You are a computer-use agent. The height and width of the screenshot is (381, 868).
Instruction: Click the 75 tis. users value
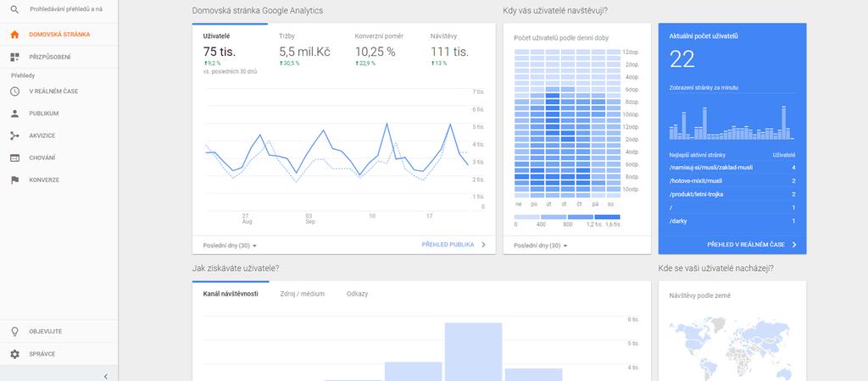pos(220,52)
